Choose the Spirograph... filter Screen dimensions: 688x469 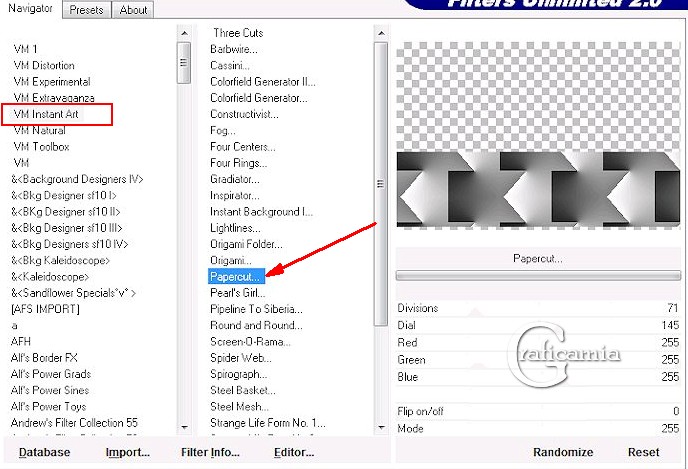(238, 374)
